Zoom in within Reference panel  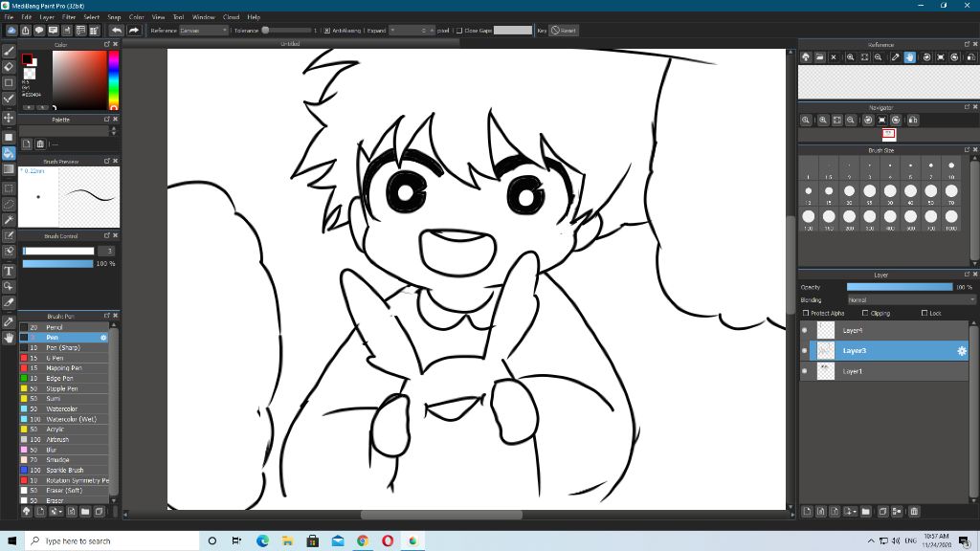point(851,56)
